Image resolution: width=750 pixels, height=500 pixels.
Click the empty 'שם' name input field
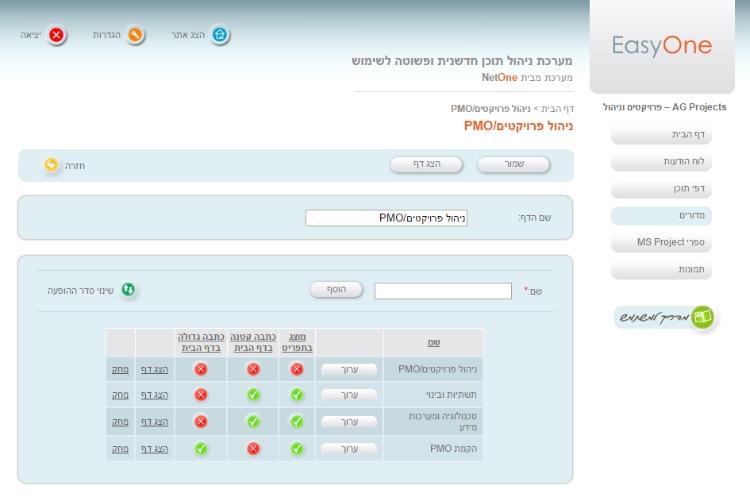coord(443,291)
